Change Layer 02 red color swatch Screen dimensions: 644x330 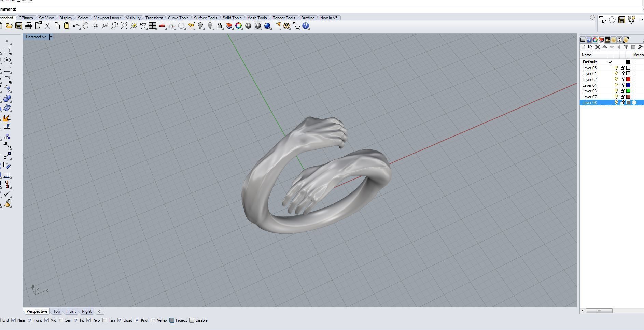tap(628, 80)
